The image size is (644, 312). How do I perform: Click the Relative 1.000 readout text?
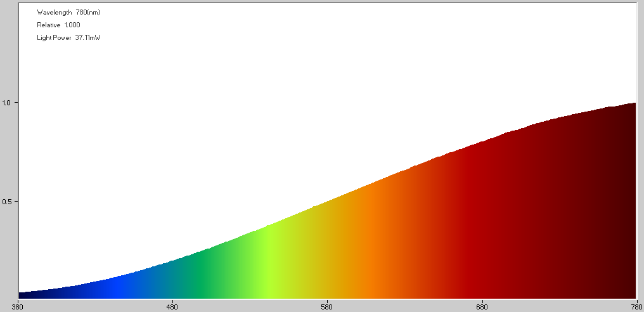pos(58,25)
